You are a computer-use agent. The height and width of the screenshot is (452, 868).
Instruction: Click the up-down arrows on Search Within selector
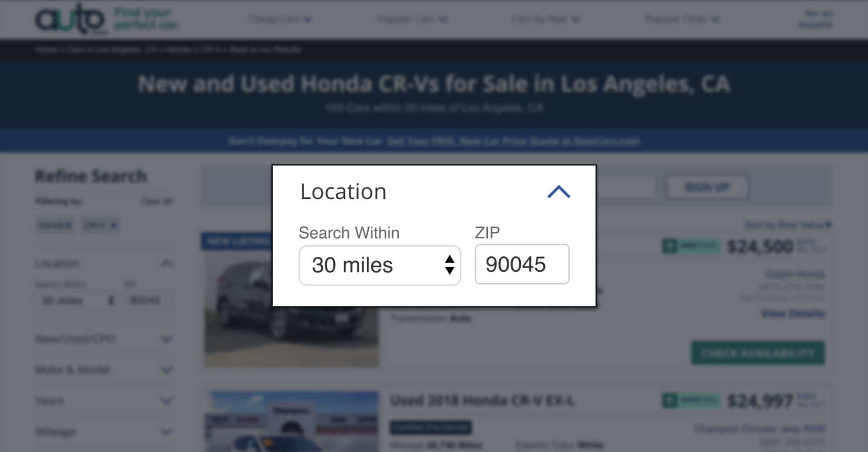click(x=449, y=265)
